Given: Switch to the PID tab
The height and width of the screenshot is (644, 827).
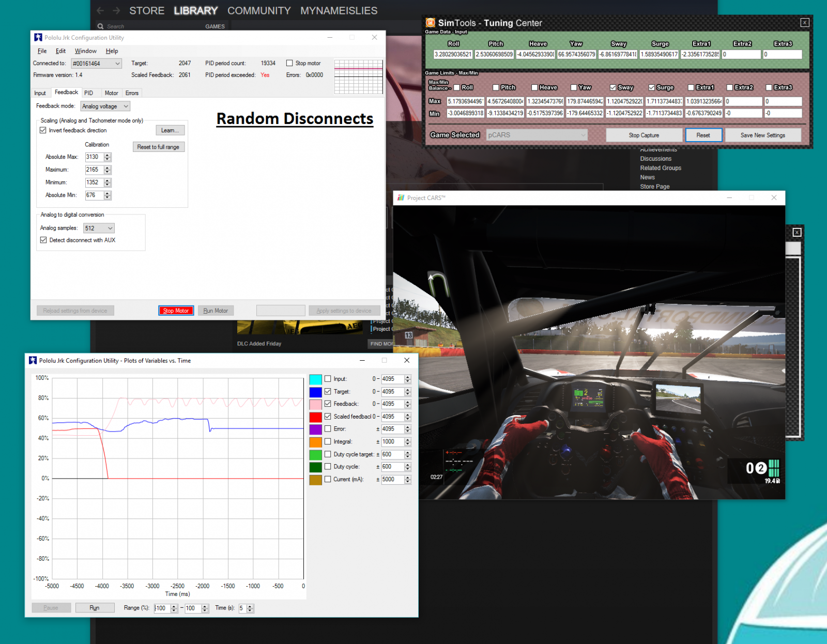Looking at the screenshot, I should [89, 93].
